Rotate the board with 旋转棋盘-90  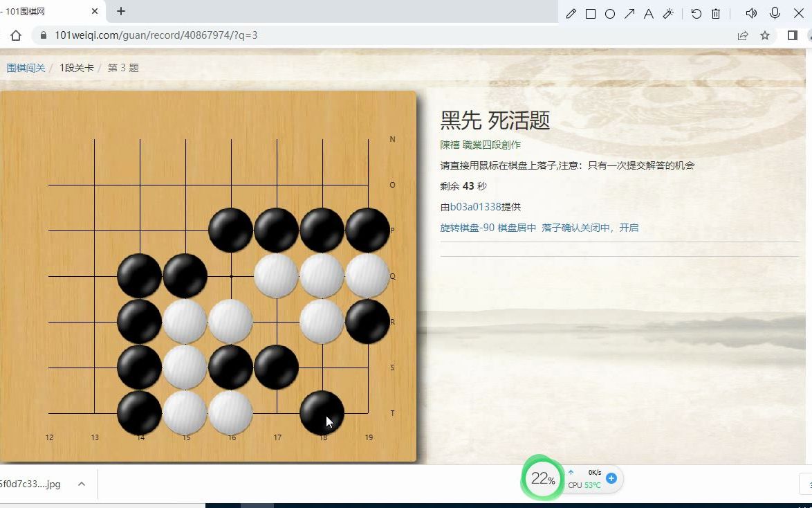point(467,228)
